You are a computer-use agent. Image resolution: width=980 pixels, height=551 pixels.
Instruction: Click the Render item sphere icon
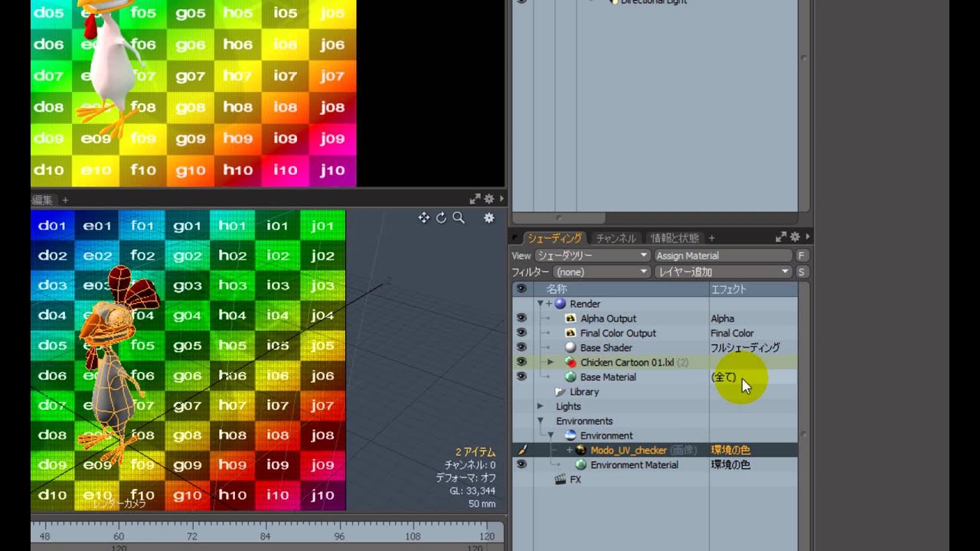point(560,304)
